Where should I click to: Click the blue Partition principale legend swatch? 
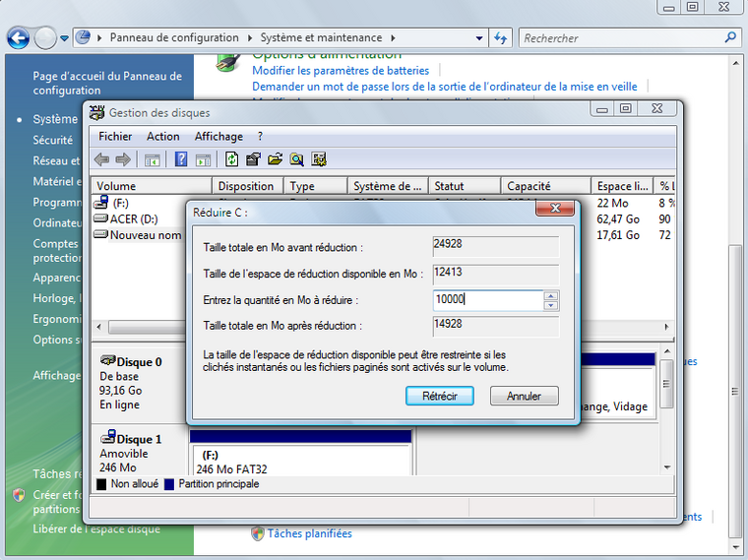click(x=169, y=484)
